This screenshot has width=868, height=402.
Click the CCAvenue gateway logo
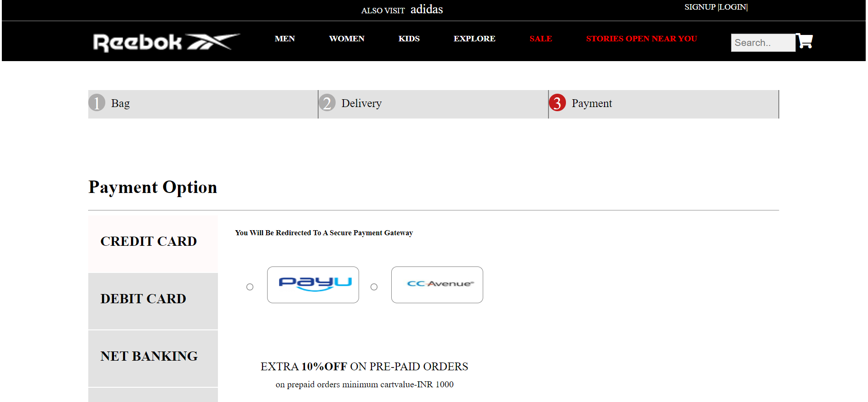(x=437, y=285)
